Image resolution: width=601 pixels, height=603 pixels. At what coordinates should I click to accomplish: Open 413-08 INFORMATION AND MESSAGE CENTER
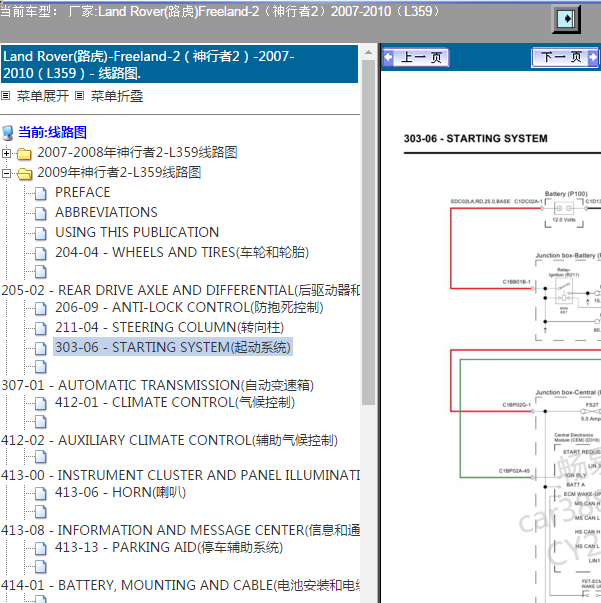click(180, 531)
